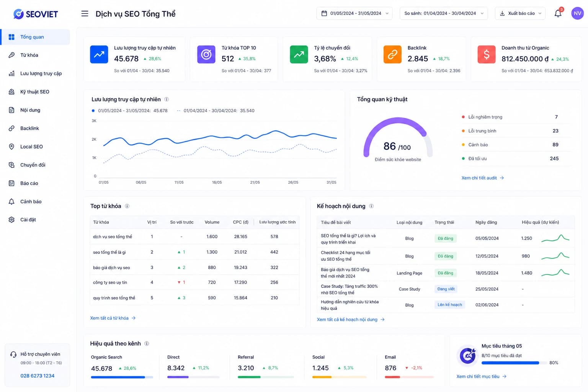Expand the Xuất báo cáo export dropdown
The width and height of the screenshot is (588, 392).
click(x=520, y=13)
